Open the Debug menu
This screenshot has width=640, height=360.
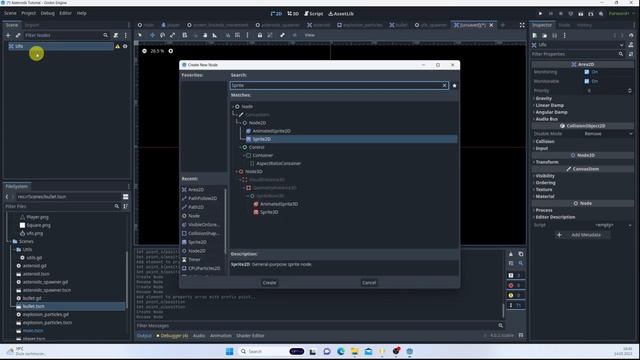[x=47, y=13]
